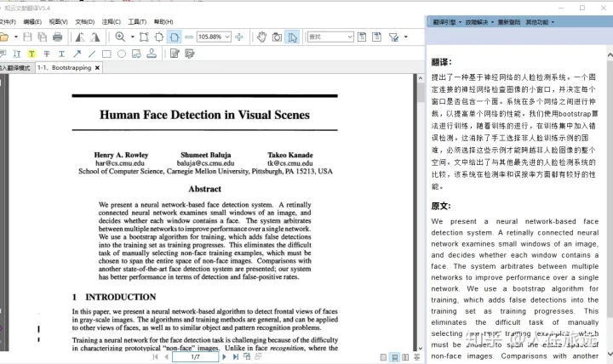
Task: Click the edit annotation notepad icon
Action: (175, 54)
